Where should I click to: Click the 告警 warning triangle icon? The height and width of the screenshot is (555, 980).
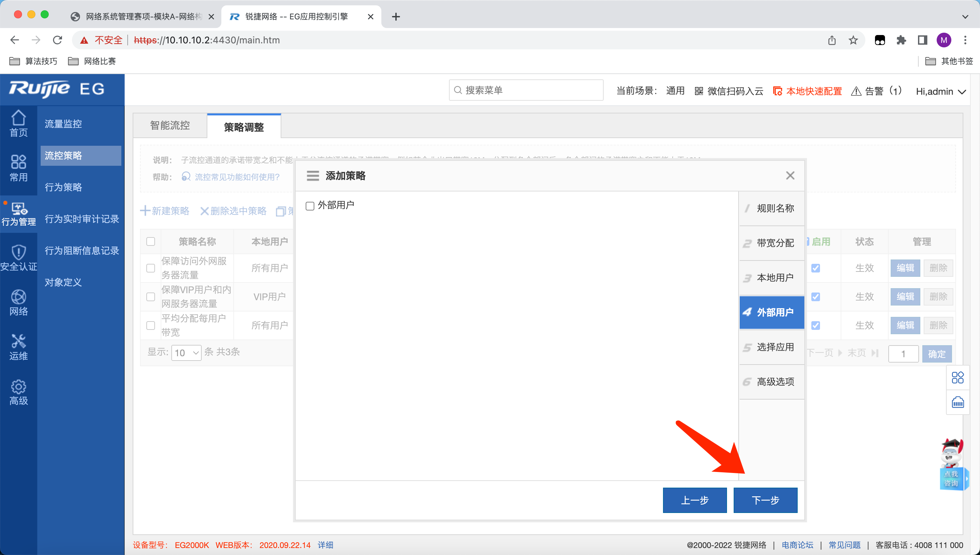pos(856,91)
